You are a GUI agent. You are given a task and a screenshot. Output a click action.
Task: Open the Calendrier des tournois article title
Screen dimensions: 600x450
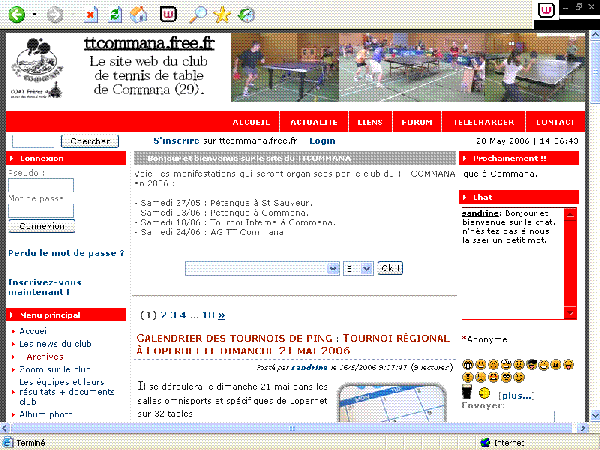coord(293,344)
